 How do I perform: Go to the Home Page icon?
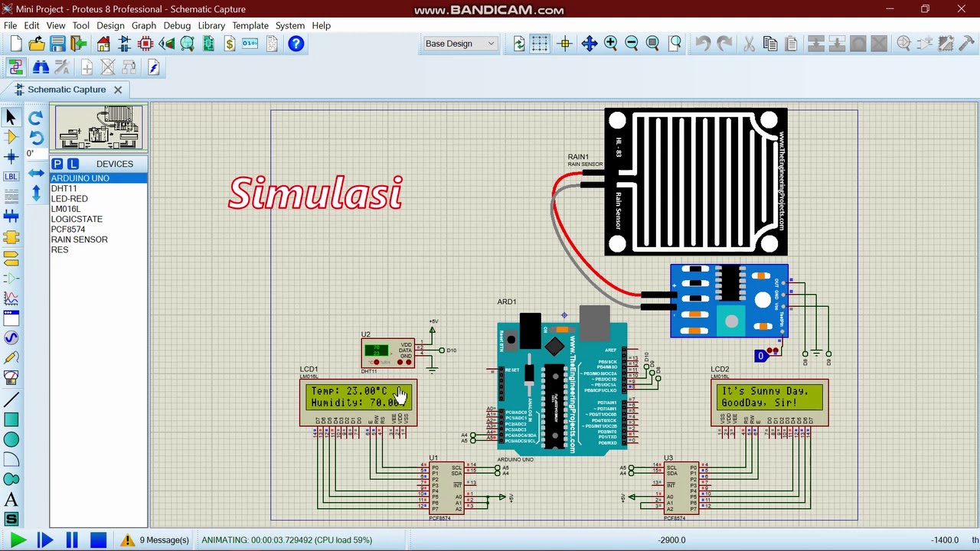pos(103,44)
